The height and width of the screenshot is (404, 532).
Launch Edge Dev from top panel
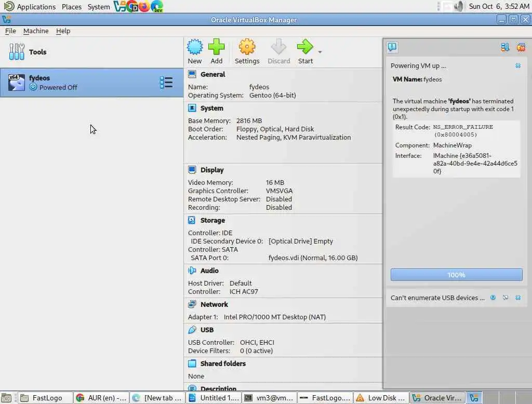click(x=157, y=6)
